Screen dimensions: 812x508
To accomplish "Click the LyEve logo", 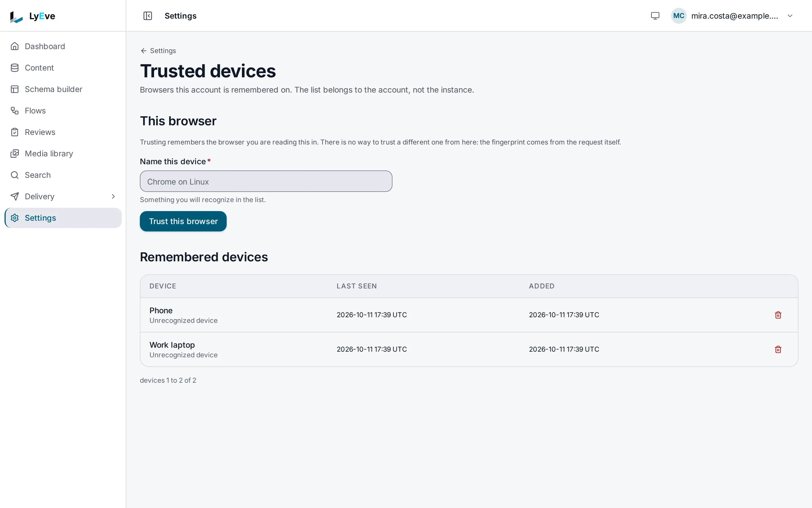I will pyautogui.click(x=32, y=16).
